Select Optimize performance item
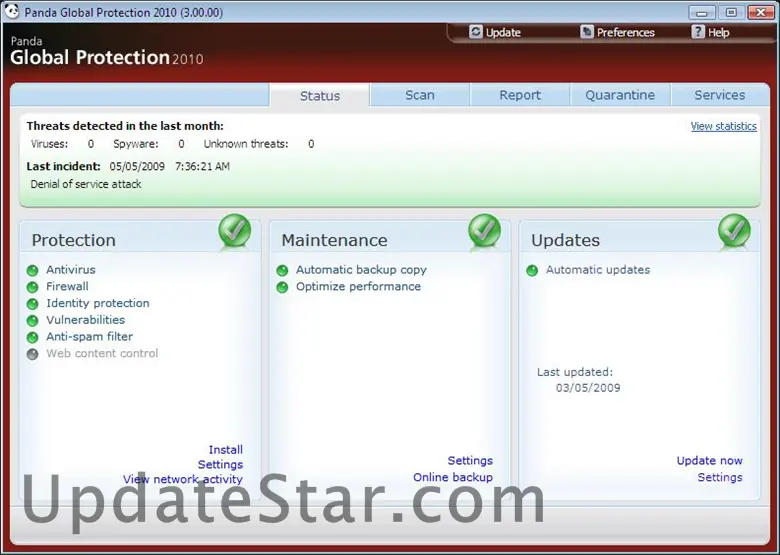Viewport: 780px width, 555px height. pos(358,287)
